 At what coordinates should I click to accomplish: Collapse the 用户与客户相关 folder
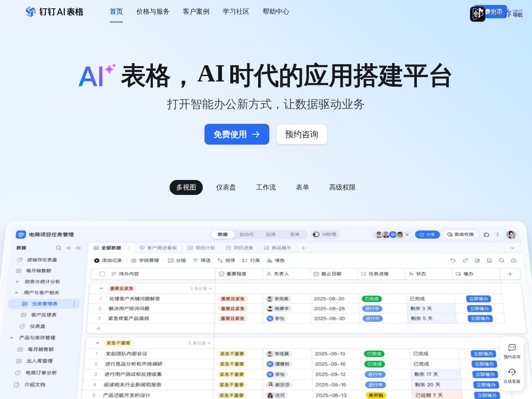16,293
